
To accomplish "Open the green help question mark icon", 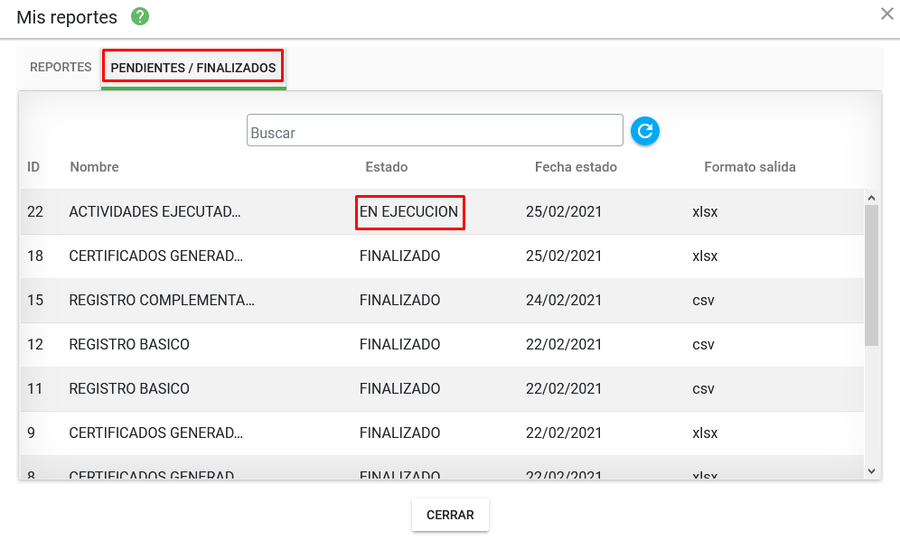I will pos(139,17).
